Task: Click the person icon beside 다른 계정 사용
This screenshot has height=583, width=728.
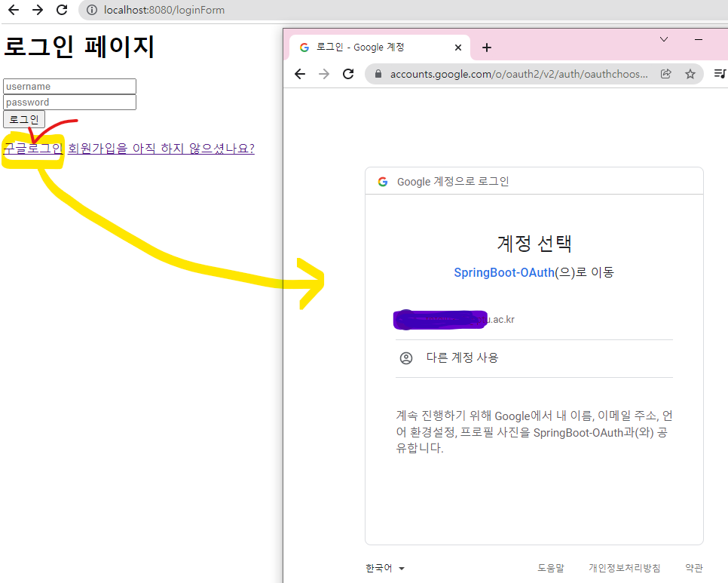Action: tap(405, 358)
